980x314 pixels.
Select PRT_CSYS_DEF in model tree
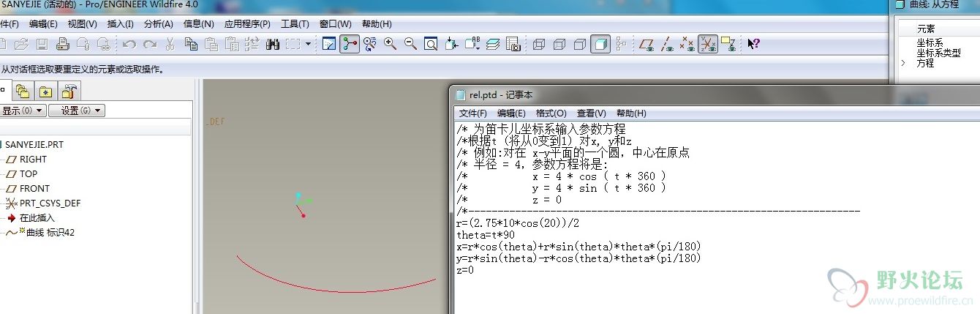click(50, 203)
